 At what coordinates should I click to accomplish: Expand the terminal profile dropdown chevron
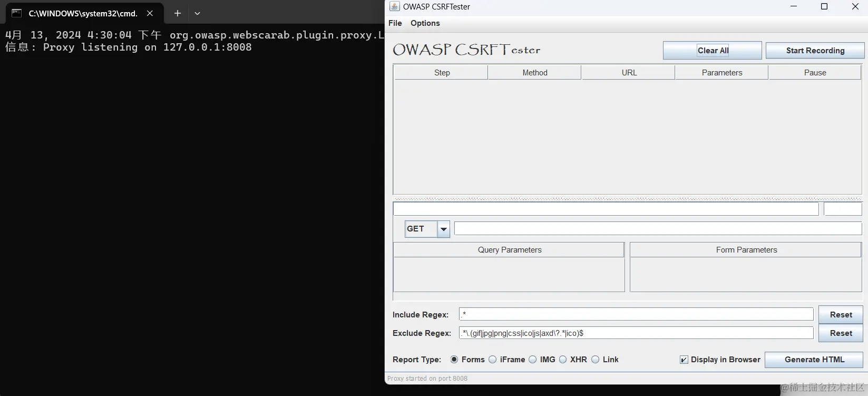coord(197,13)
